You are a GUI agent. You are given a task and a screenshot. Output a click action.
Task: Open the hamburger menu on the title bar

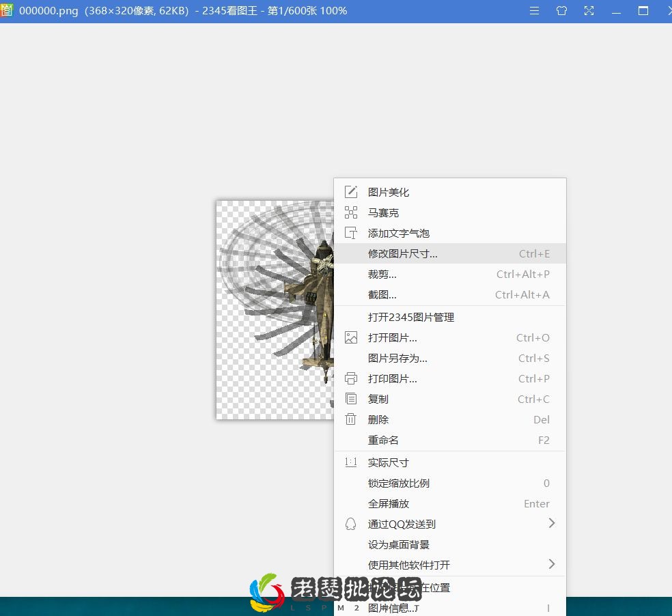534,11
